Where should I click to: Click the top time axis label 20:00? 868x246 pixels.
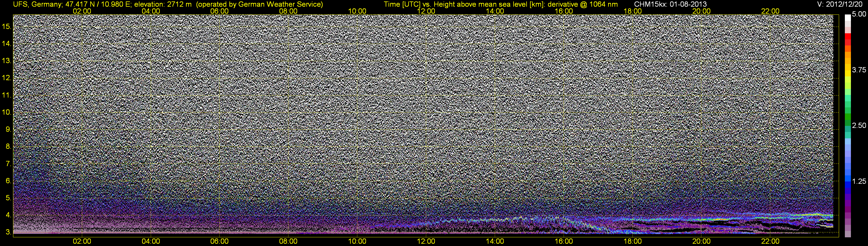702,11
